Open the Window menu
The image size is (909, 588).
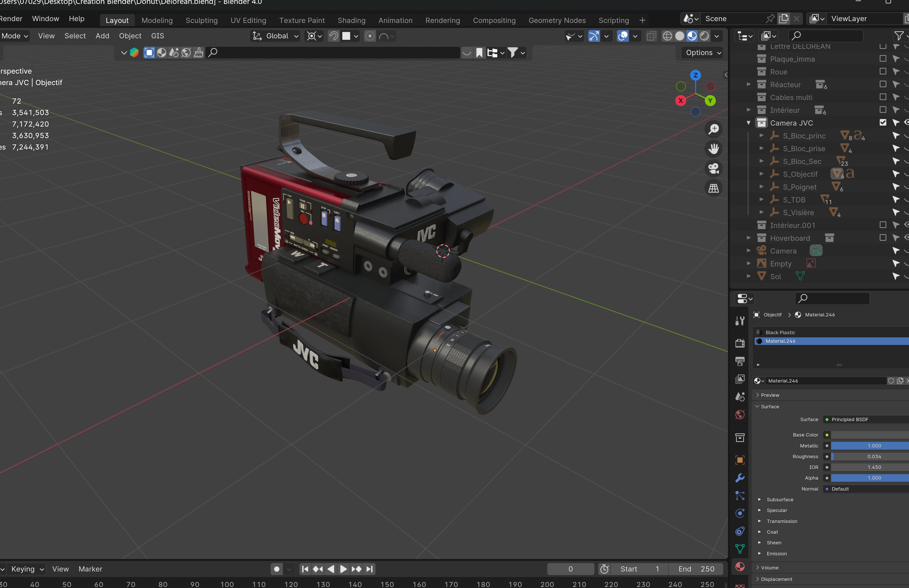click(45, 19)
